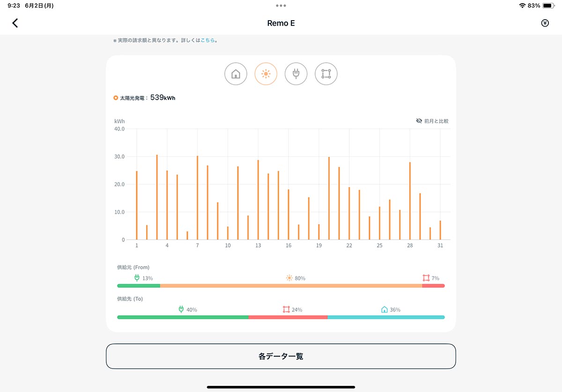The height and width of the screenshot is (392, 562).
Task: Select the 太陽光発電 539kWh label
Action: coord(144,97)
